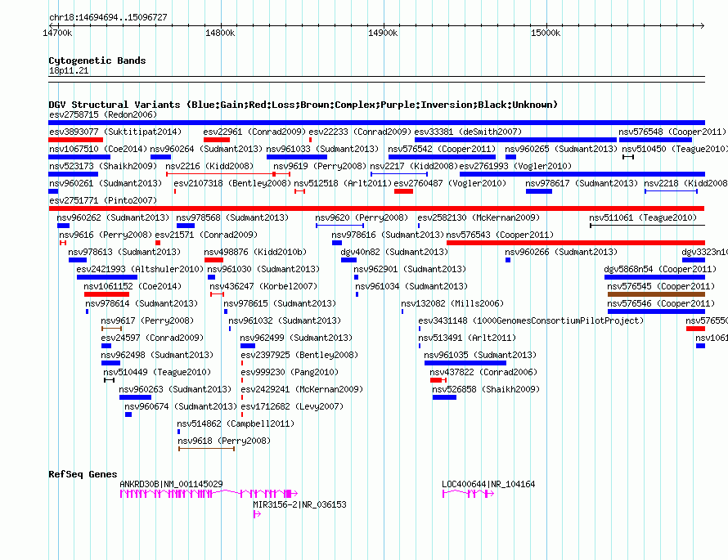Click the 14800k ruler tick label
Image resolution: width=728 pixels, height=560 pixels.
[x=220, y=33]
